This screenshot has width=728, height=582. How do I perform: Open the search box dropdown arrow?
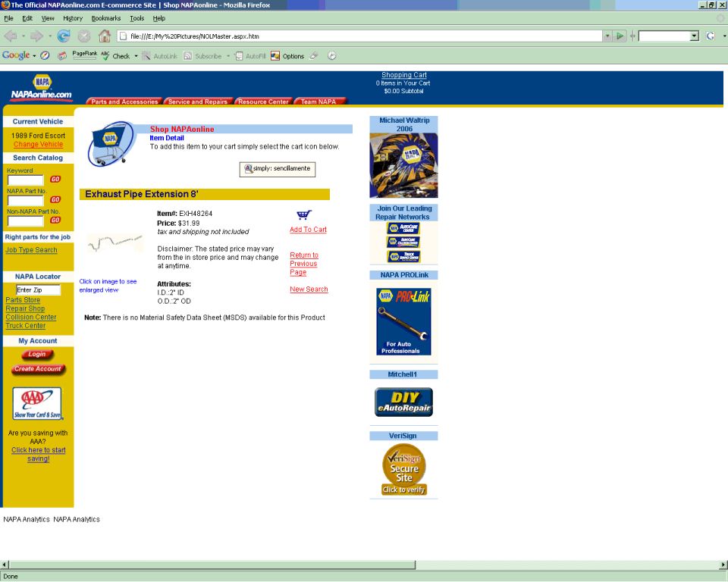pyautogui.click(x=694, y=36)
